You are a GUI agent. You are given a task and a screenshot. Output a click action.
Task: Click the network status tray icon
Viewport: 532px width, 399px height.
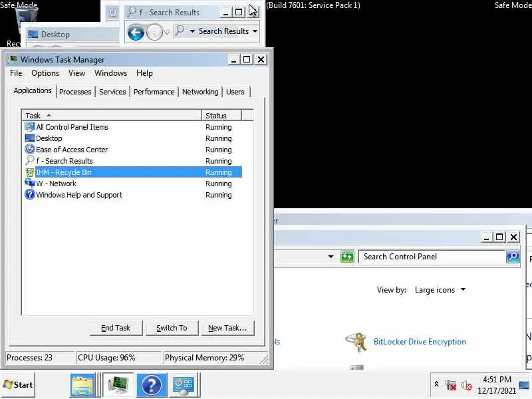point(451,385)
